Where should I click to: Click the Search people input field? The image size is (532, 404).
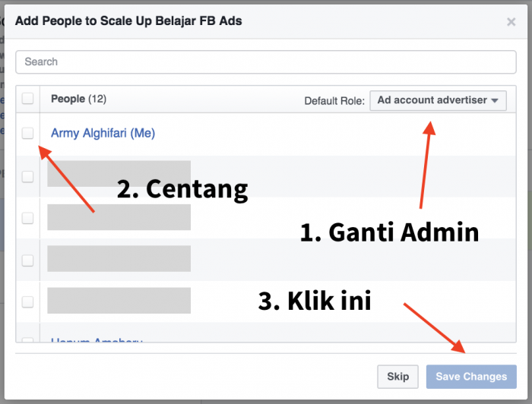(265, 62)
